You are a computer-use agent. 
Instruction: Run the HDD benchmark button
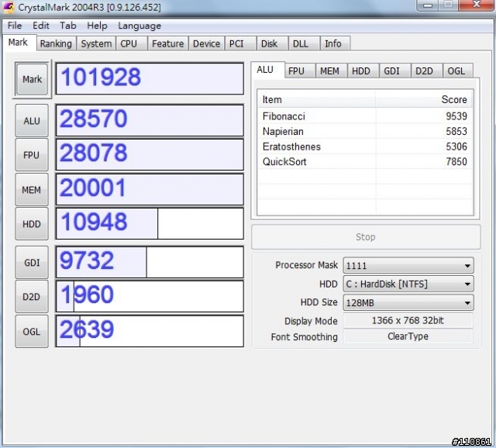pyautogui.click(x=32, y=224)
